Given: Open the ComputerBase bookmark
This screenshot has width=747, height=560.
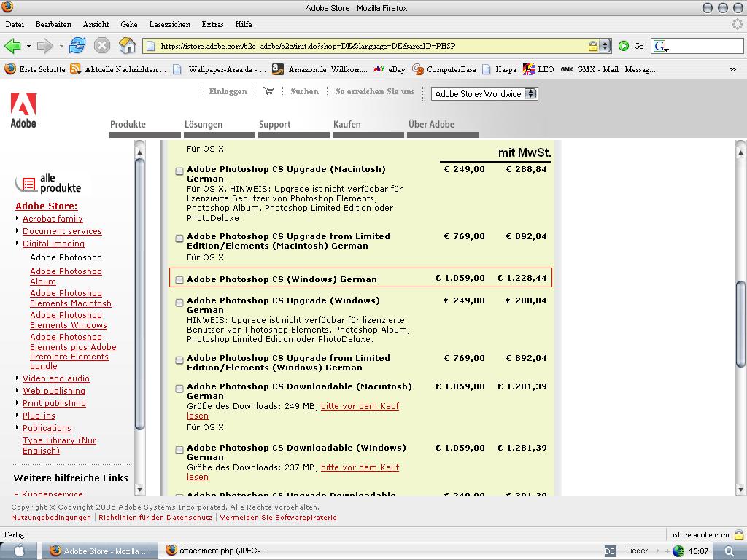Looking at the screenshot, I should coord(444,69).
